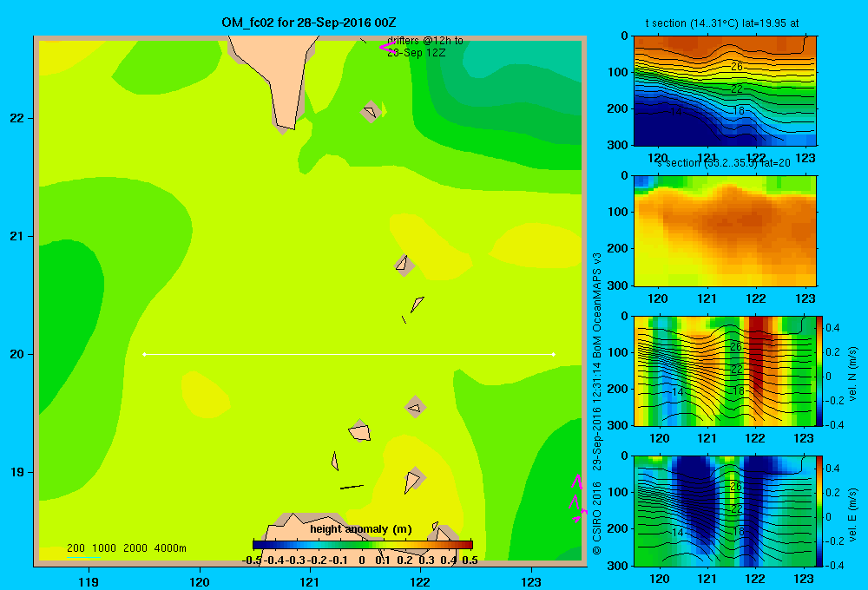Click the main map longitude label 121
This screenshot has height=590, width=868.
coord(310,581)
